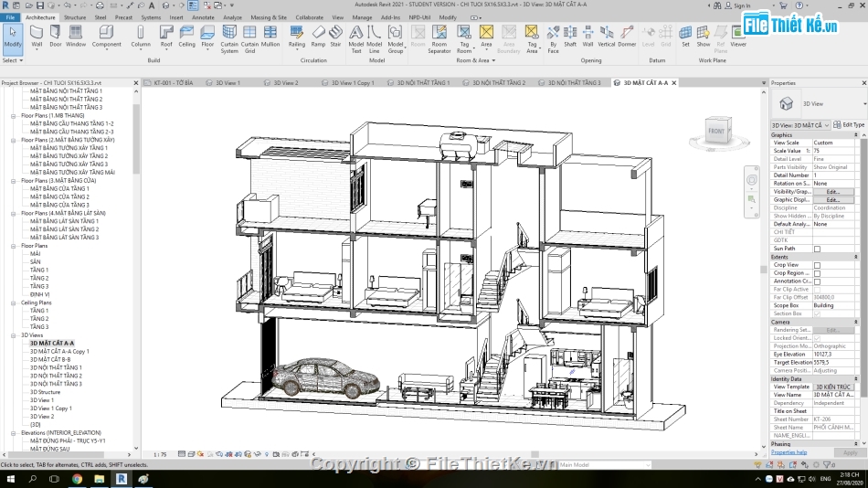This screenshot has height=488, width=868.
Task: Select the Roof tool
Action: tap(166, 37)
